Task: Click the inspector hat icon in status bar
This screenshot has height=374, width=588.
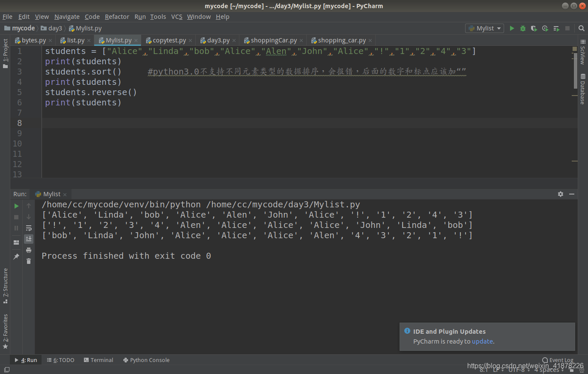Action: click(x=582, y=370)
